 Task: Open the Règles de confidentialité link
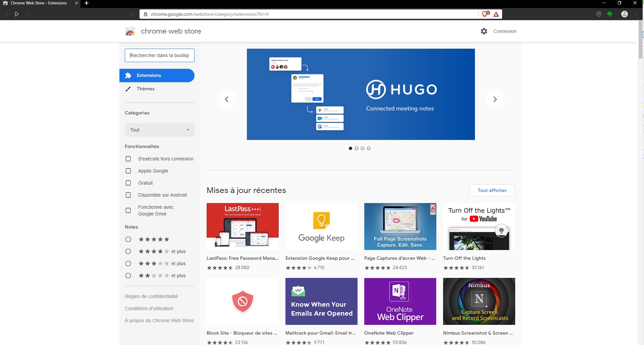pos(151,296)
